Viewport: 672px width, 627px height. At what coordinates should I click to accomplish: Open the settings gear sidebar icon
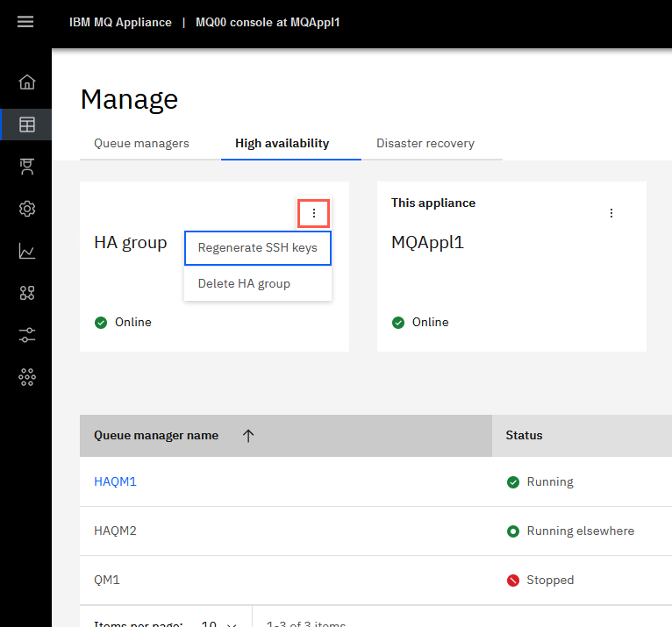tap(27, 209)
